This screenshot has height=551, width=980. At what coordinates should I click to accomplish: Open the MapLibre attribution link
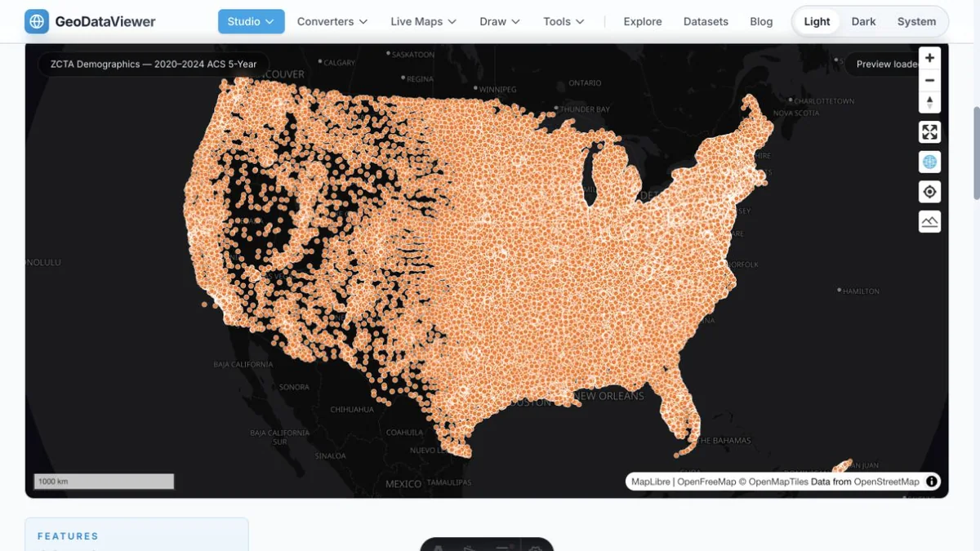[x=651, y=482]
